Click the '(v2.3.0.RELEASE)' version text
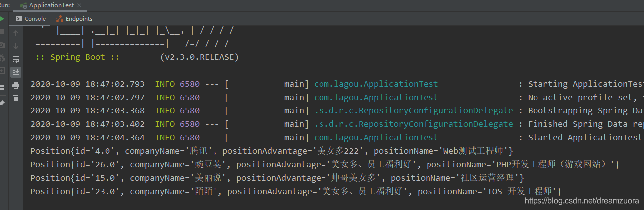 (200, 57)
